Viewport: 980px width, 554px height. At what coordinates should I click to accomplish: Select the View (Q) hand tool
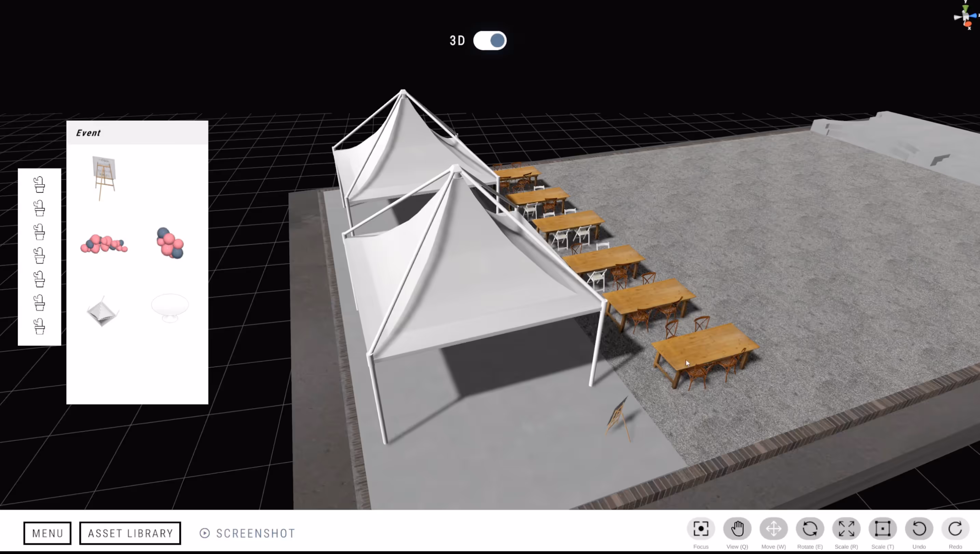click(x=737, y=528)
